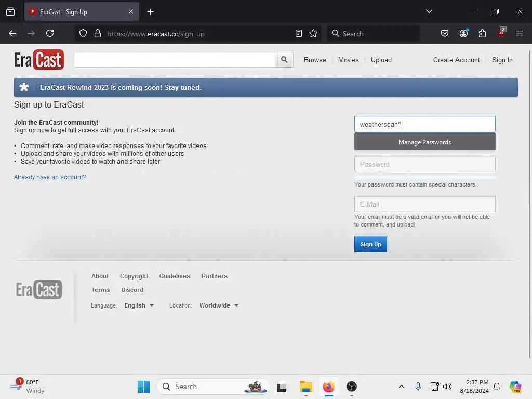Open the volume speaker tray icon
Screen dimensions: 532x399
tap(447, 387)
